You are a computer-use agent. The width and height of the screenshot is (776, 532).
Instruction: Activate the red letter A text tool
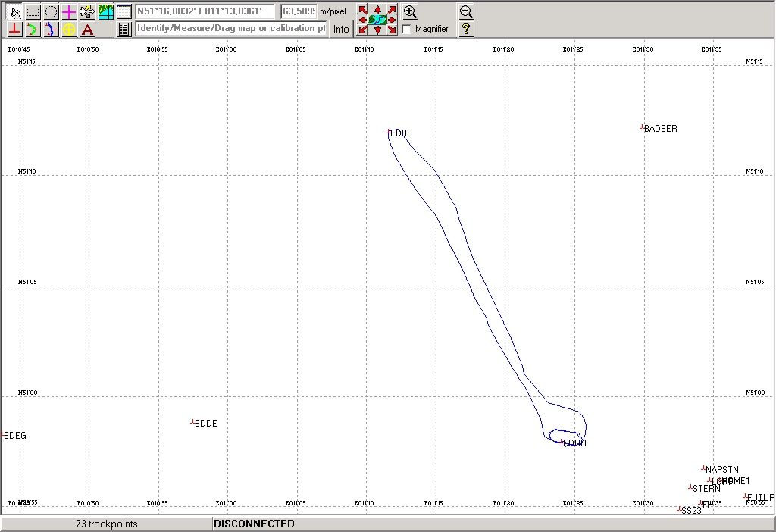click(x=87, y=30)
